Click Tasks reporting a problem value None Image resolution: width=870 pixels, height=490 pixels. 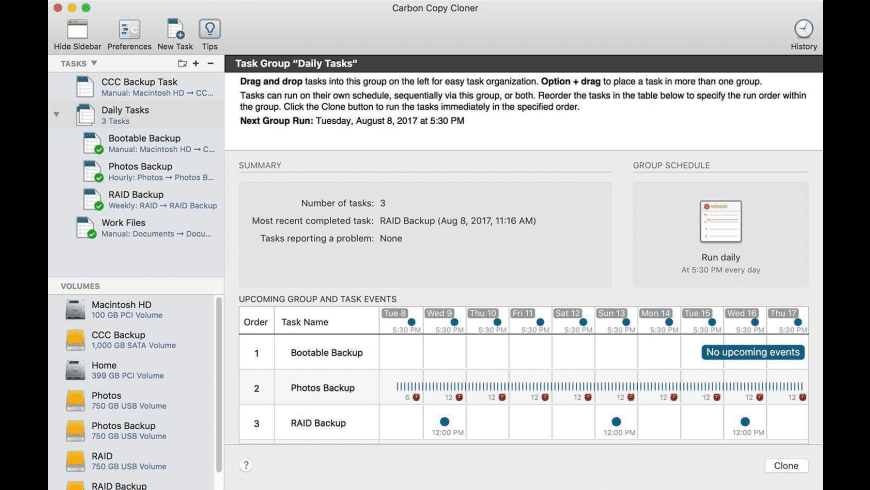click(391, 239)
